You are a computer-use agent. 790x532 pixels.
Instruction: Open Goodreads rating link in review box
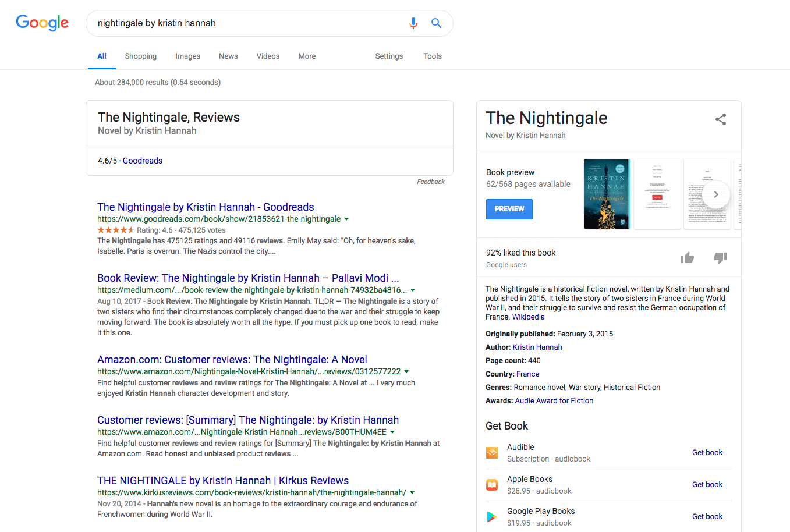(143, 161)
